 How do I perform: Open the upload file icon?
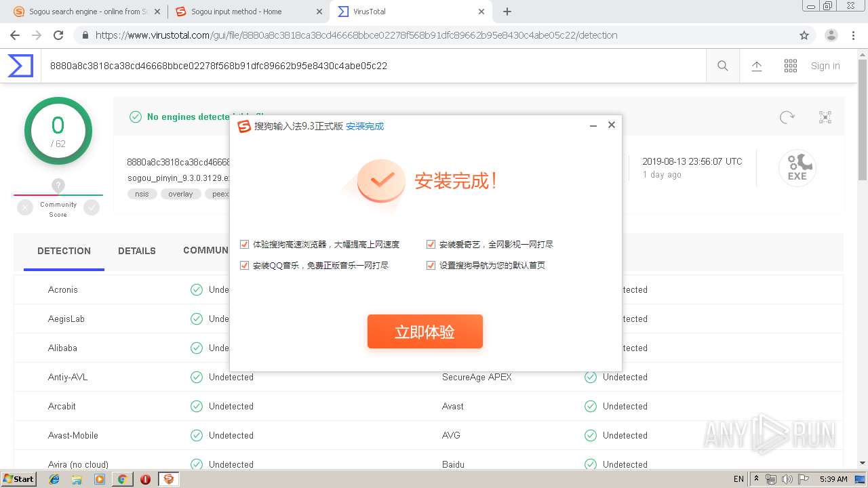pyautogui.click(x=757, y=66)
